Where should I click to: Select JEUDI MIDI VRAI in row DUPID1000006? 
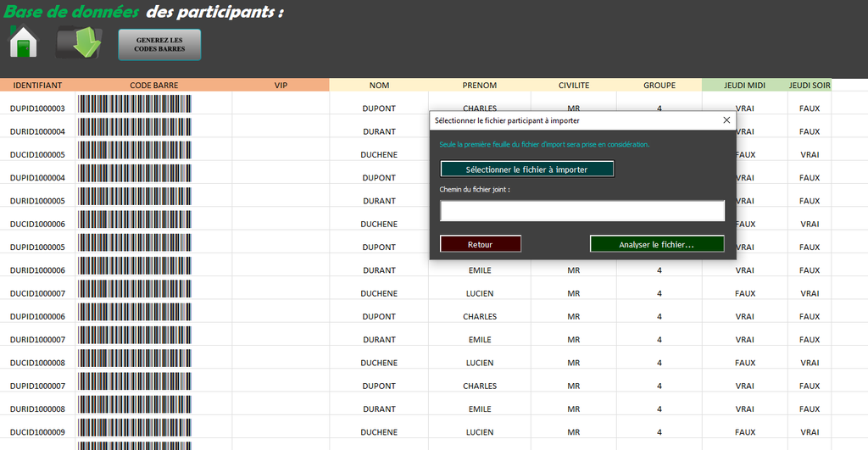coord(744,317)
